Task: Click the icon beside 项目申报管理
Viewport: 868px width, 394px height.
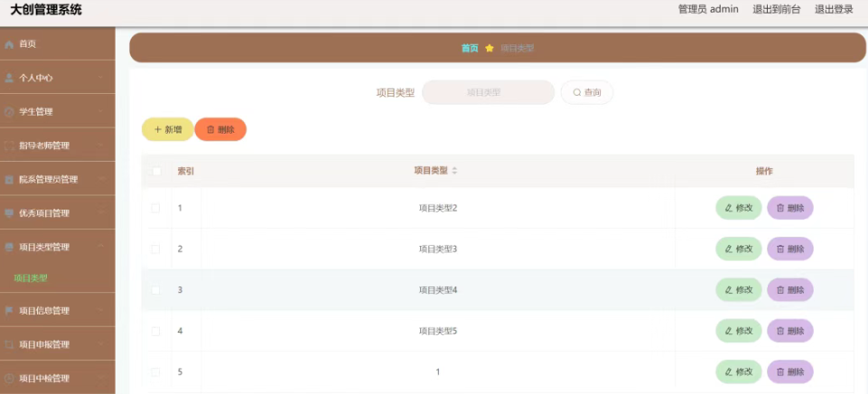Action: tap(9, 344)
